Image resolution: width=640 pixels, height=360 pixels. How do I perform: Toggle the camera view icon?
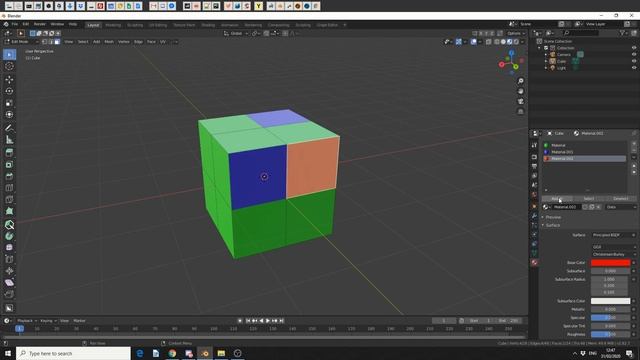tap(520, 101)
